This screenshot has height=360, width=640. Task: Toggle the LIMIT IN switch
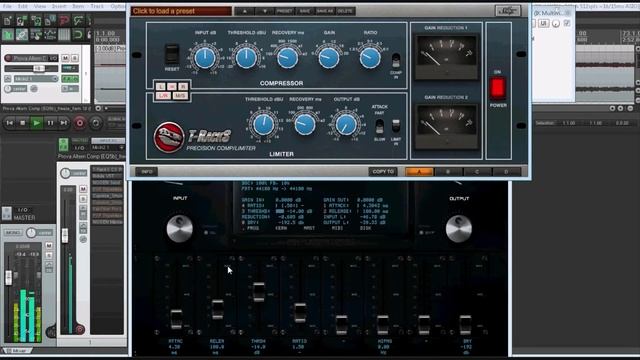click(396, 127)
